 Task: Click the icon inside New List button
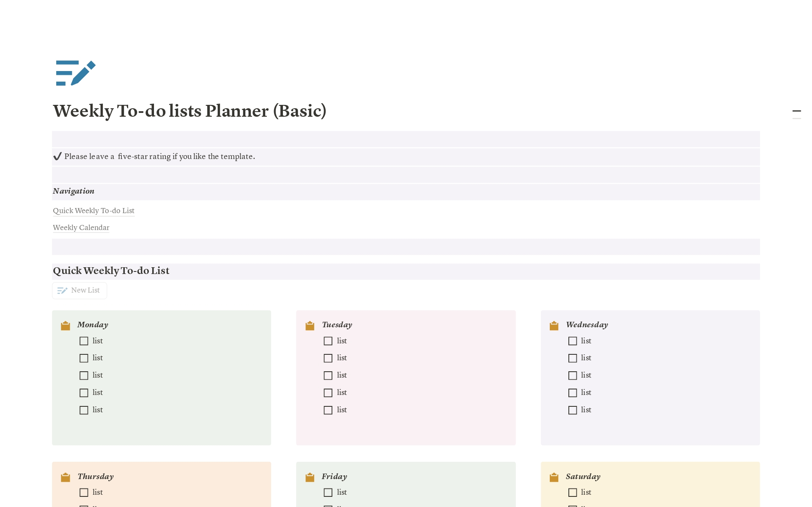tap(62, 290)
